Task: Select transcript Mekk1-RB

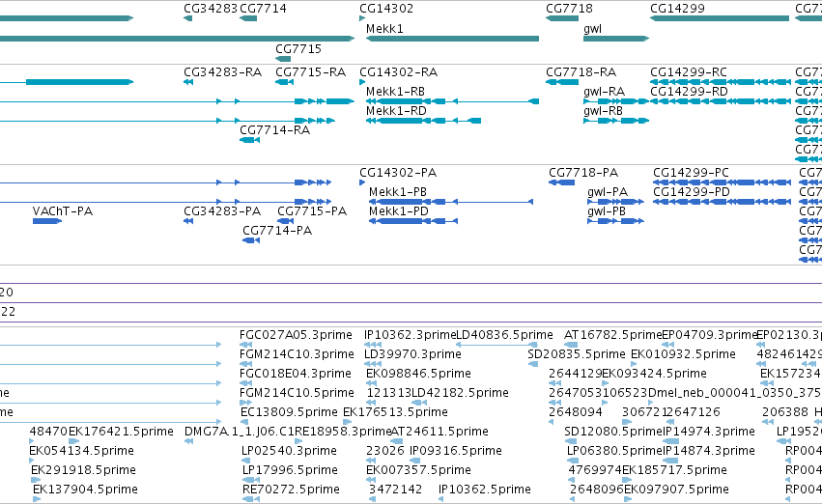Action: coord(395,92)
